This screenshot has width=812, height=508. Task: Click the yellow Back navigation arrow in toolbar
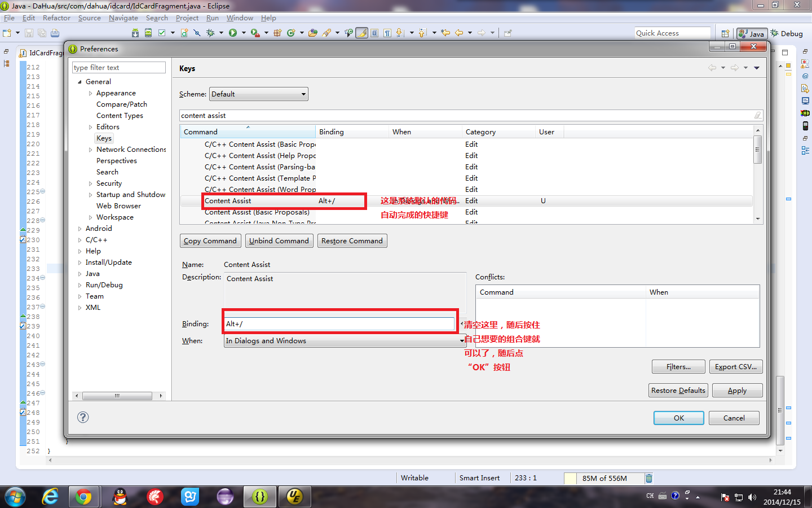tap(459, 33)
